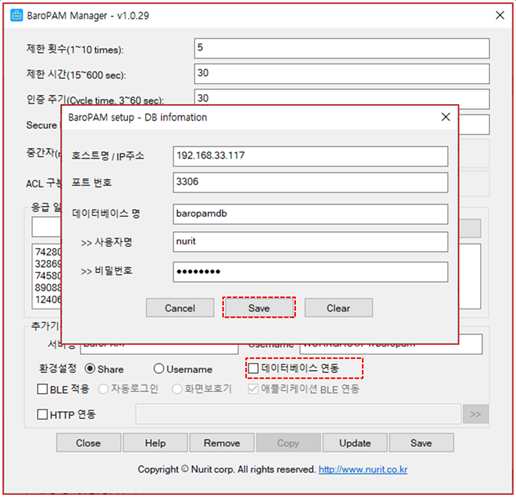Image resolution: width=516 pixels, height=498 pixels.
Task: Click the 제한 시간(15~600 sec) label
Action: 76,75
